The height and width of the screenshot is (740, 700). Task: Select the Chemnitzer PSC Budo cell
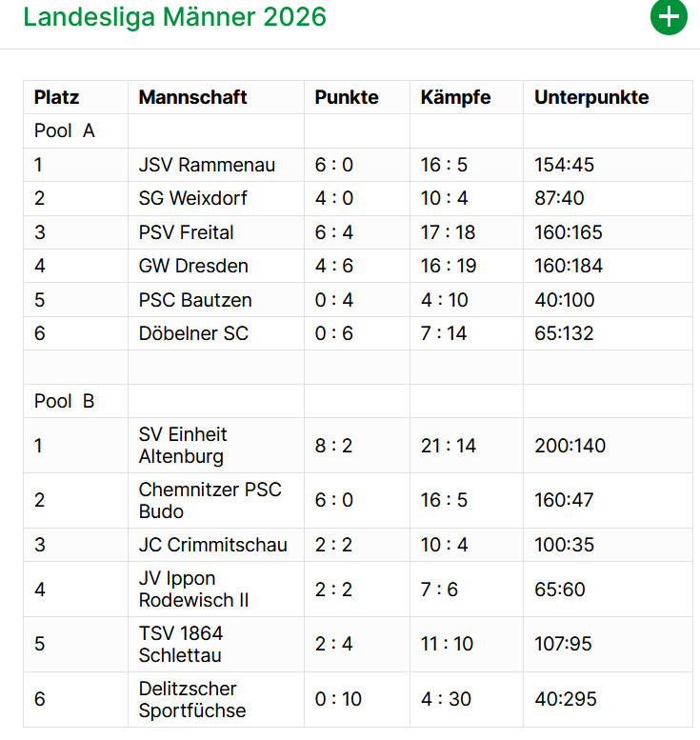[x=210, y=501]
